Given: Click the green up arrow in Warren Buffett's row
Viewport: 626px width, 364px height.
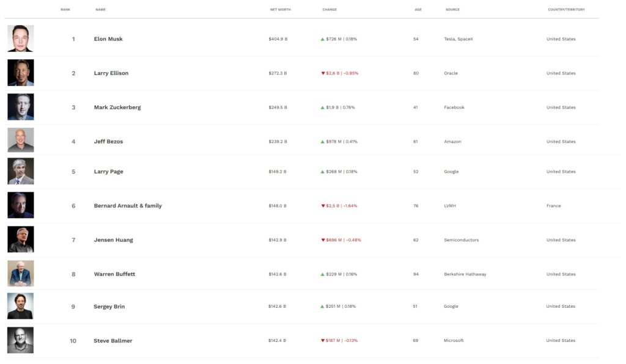Looking at the screenshot, I should (x=323, y=274).
